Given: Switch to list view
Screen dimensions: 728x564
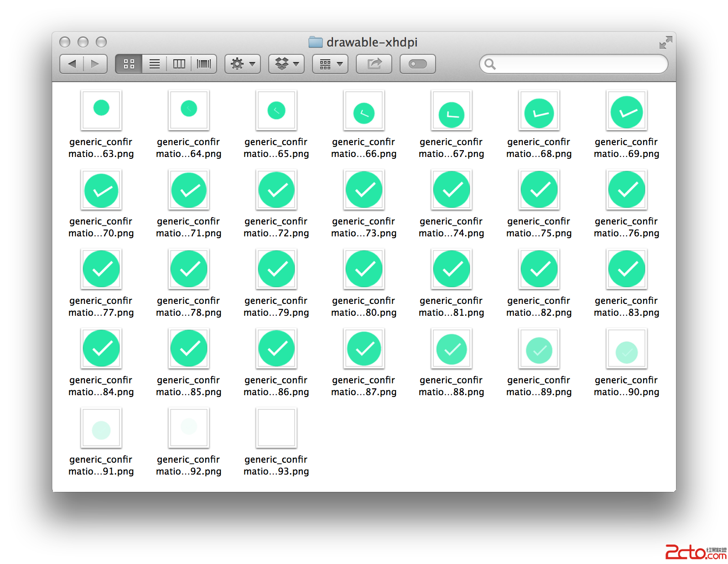Looking at the screenshot, I should 155,64.
